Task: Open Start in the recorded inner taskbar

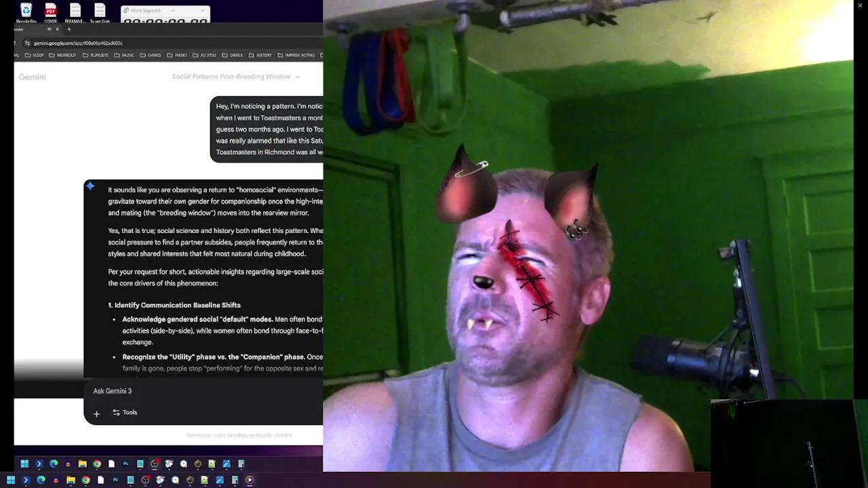Action: pos(24,464)
